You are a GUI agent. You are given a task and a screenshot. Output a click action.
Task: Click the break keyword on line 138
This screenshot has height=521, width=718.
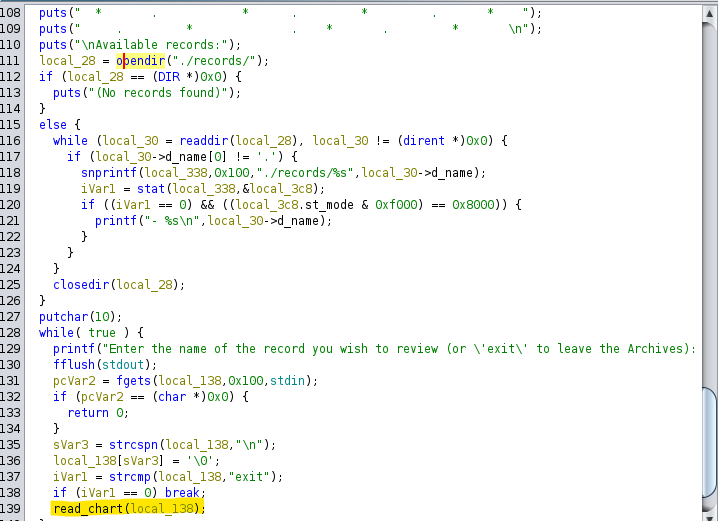[x=182, y=493]
